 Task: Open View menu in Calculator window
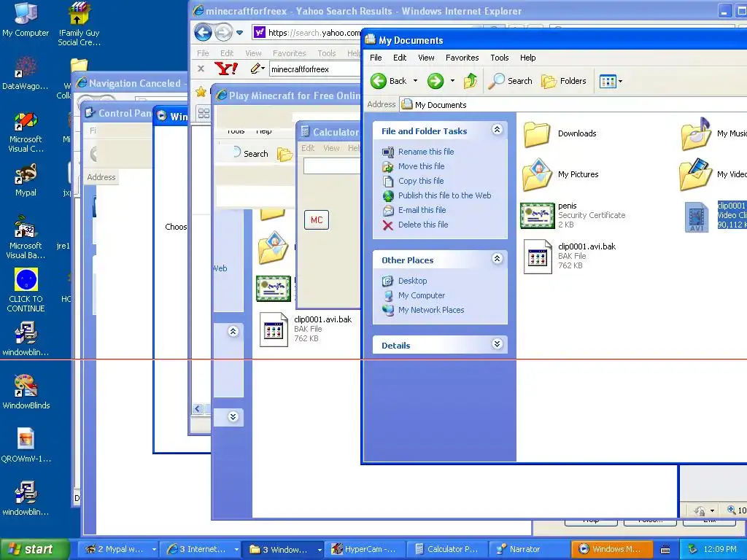pos(331,148)
